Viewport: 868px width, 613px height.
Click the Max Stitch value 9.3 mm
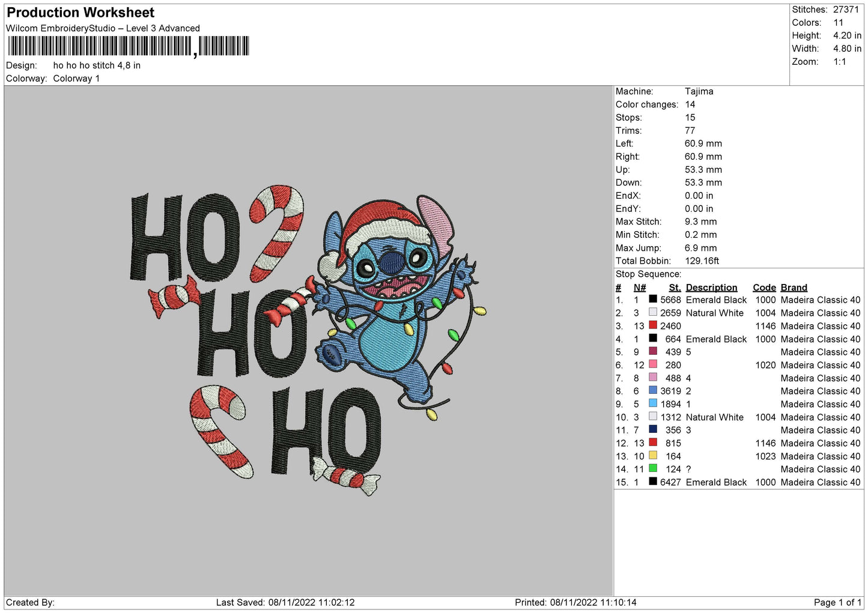click(x=701, y=222)
